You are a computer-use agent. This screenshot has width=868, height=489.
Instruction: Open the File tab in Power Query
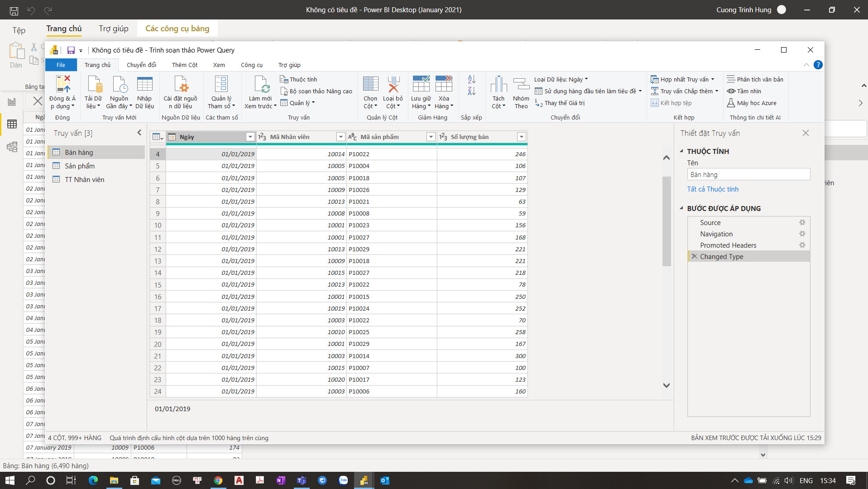[61, 65]
